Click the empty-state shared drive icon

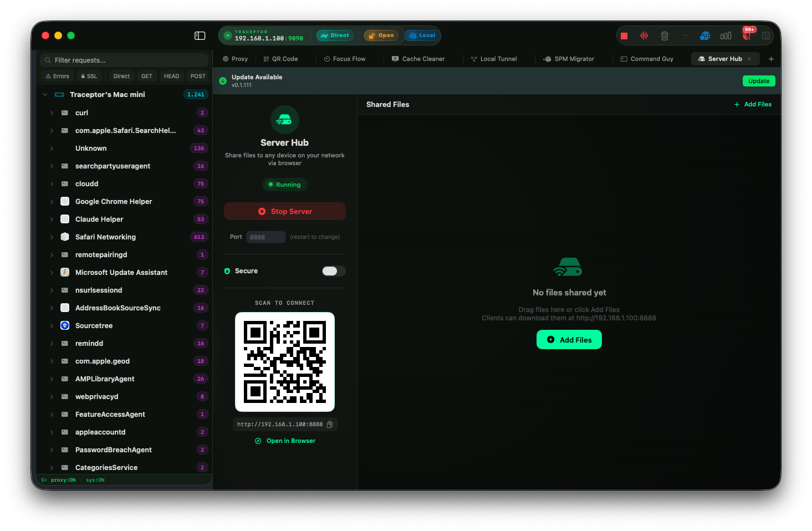click(569, 267)
